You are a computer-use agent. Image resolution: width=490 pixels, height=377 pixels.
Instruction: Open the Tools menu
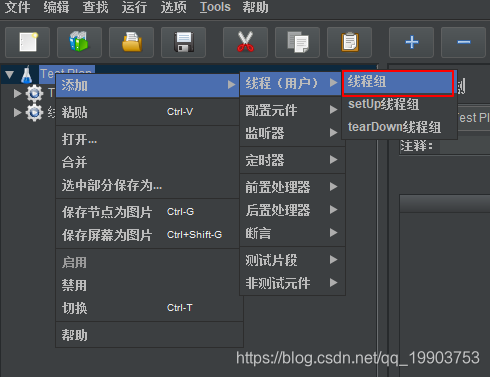coord(215,7)
